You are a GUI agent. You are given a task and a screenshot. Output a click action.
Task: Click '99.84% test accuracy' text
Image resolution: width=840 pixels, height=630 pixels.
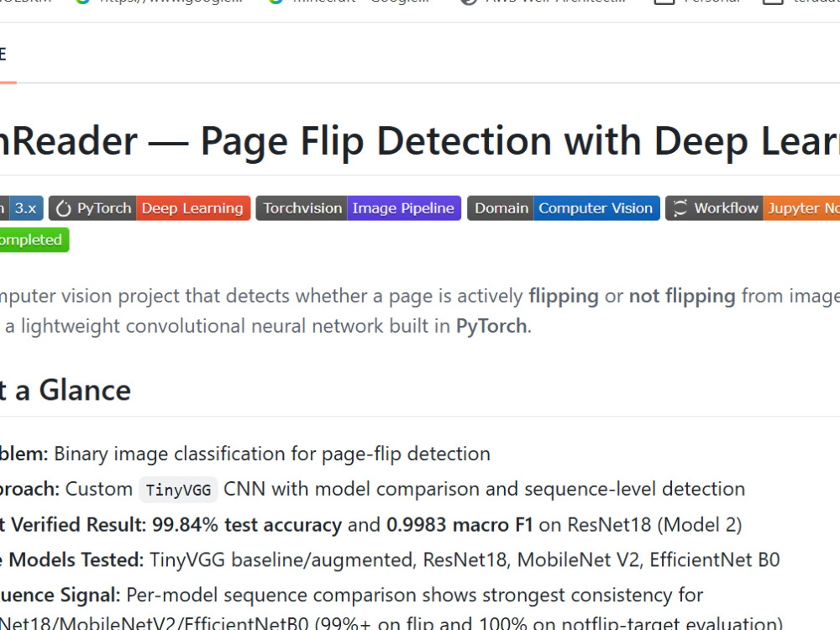pos(247,525)
